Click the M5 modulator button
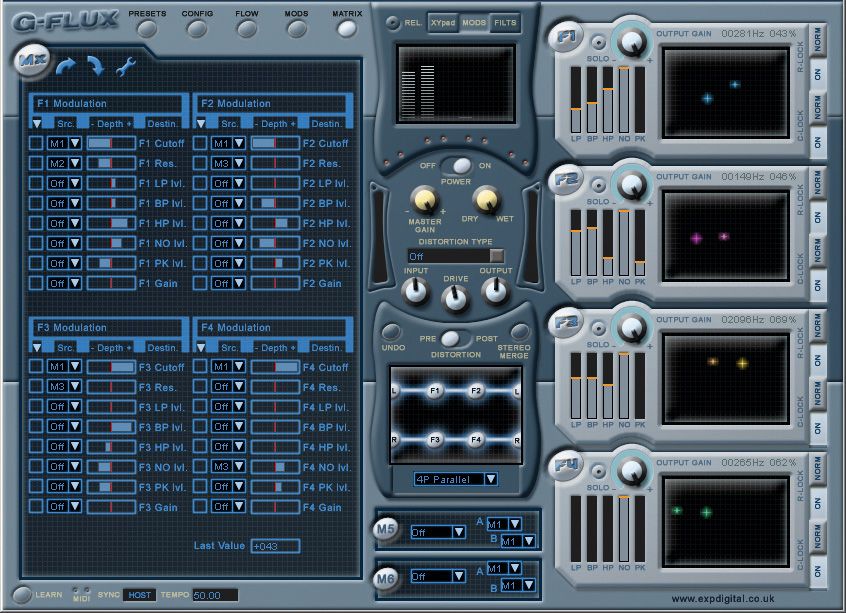The width and height of the screenshot is (846, 613). coord(385,529)
